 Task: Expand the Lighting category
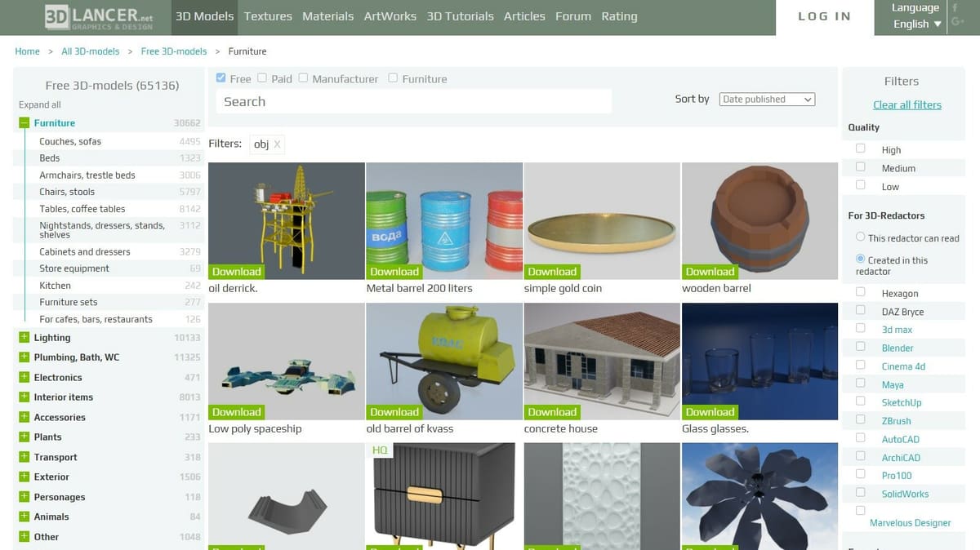[24, 338]
